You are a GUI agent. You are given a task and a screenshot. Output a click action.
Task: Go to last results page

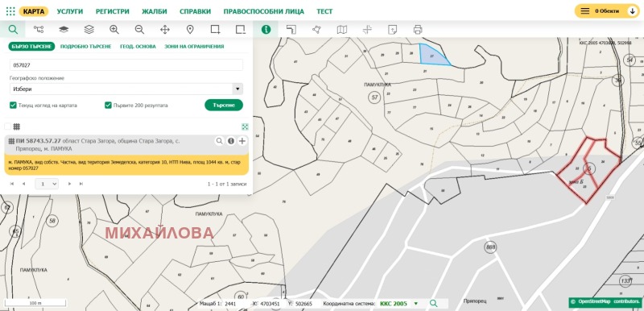coord(81,184)
